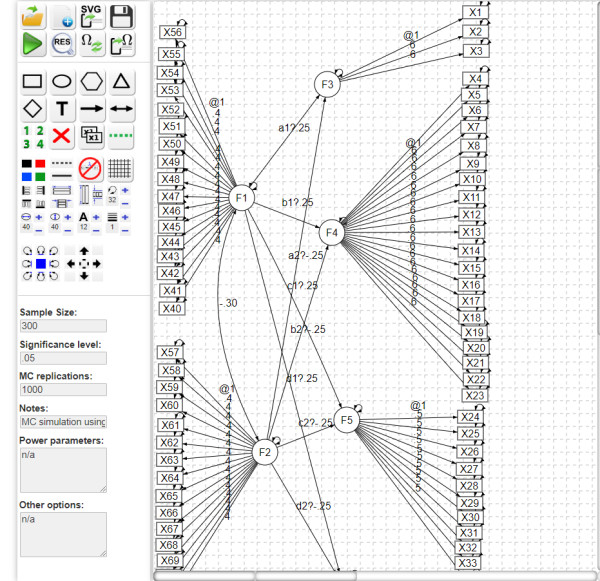Click the Sample Size input field
The height and width of the screenshot is (581, 600).
[63, 326]
